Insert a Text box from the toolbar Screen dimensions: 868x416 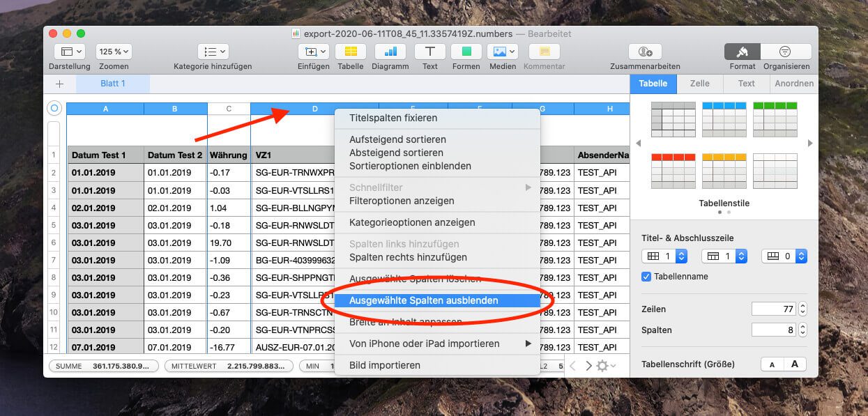(430, 52)
